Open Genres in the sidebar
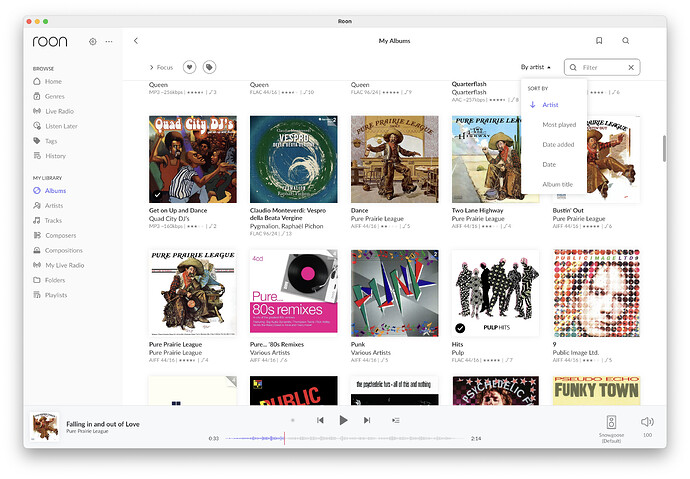 pyautogui.click(x=49, y=96)
